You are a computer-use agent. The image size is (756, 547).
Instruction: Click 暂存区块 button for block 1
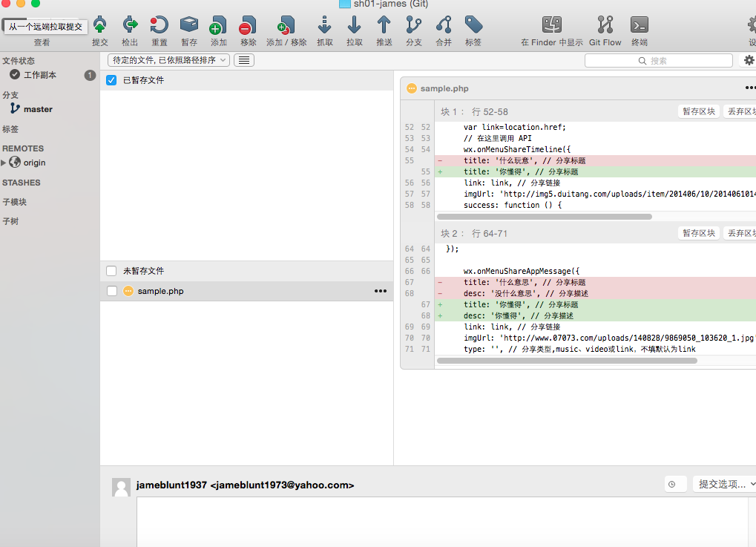click(698, 111)
